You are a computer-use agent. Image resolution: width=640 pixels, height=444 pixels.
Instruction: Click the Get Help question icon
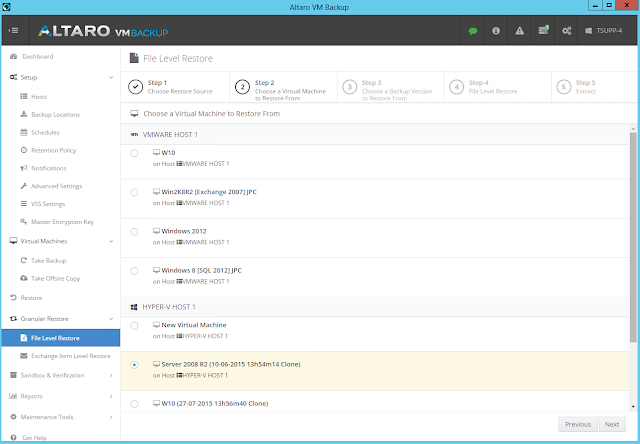(x=13, y=437)
